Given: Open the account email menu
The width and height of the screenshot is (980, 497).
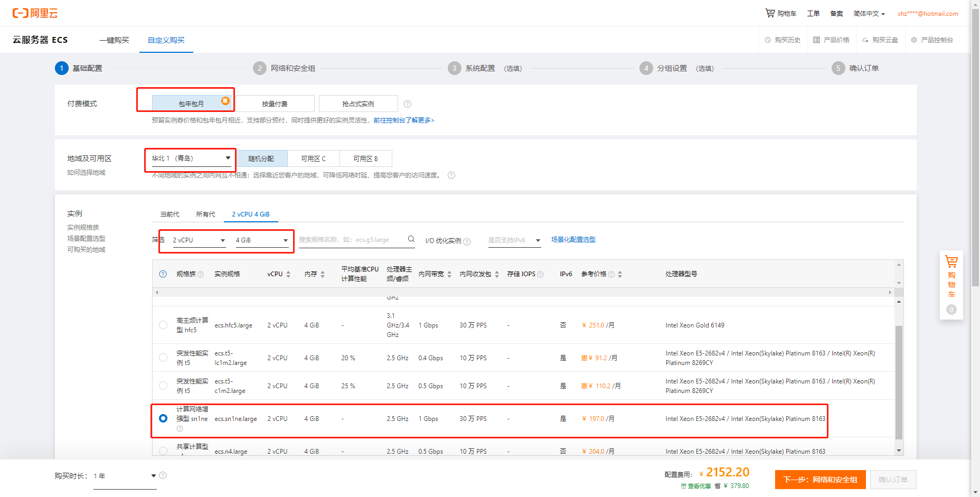Looking at the screenshot, I should (x=928, y=14).
